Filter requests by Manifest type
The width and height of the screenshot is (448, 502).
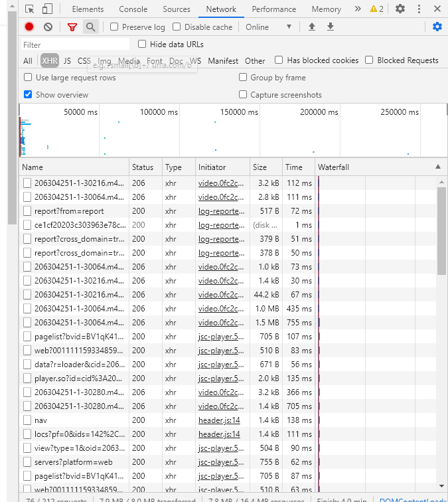(223, 61)
